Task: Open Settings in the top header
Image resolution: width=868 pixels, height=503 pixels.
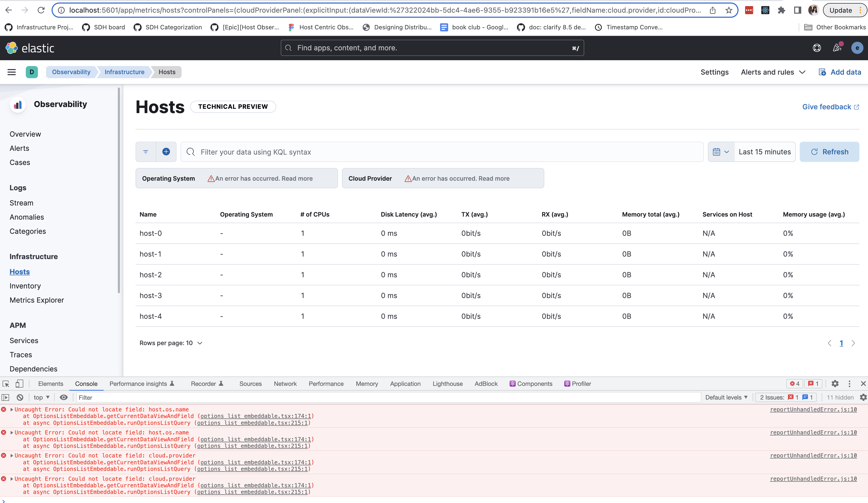Action: pos(714,72)
